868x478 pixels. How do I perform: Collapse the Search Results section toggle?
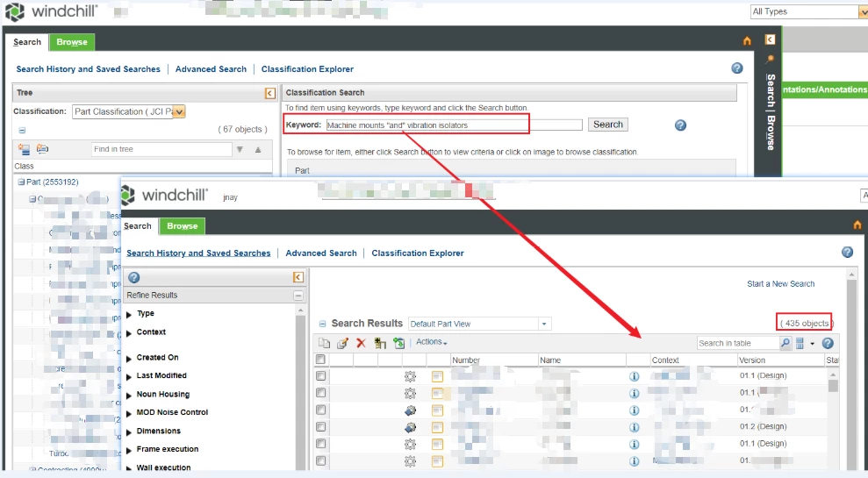coord(323,324)
